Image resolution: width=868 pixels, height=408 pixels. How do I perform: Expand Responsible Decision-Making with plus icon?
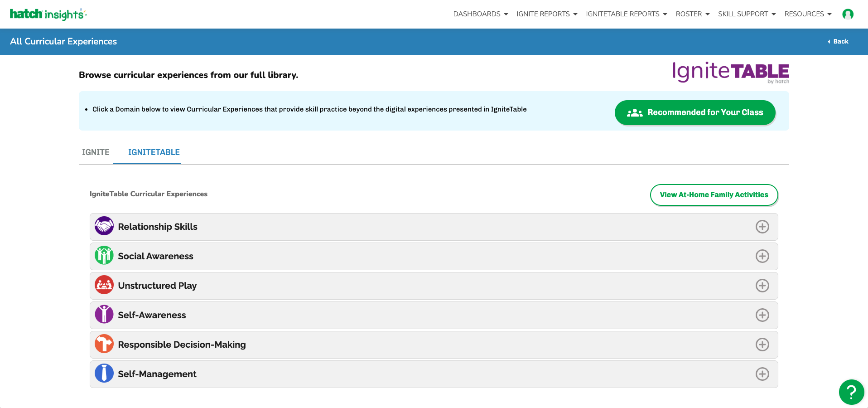[x=762, y=345]
